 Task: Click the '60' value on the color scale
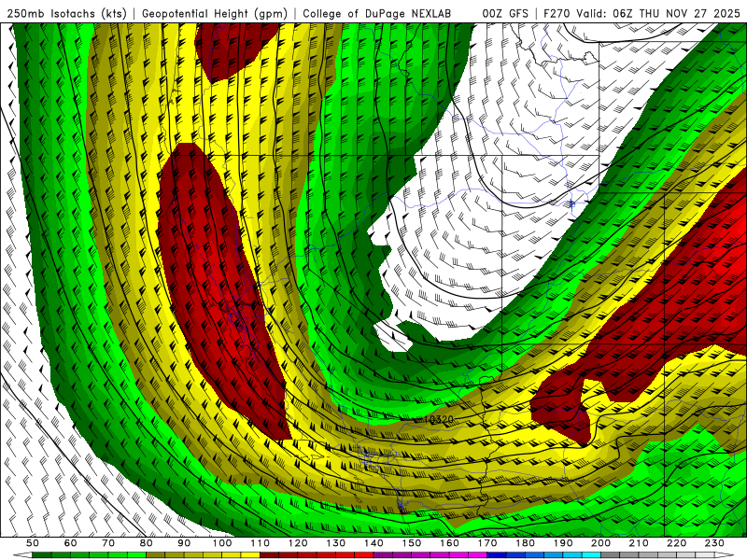click(70, 542)
